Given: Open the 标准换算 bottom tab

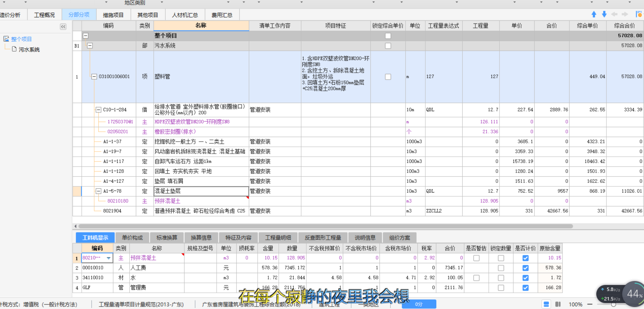Looking at the screenshot, I should 167,238.
